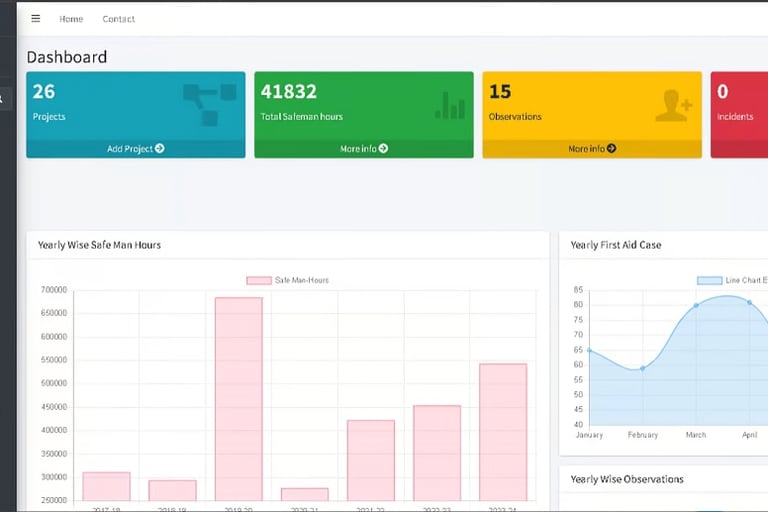Image resolution: width=768 pixels, height=512 pixels.
Task: Click the March data point on line chart
Action: coord(696,305)
